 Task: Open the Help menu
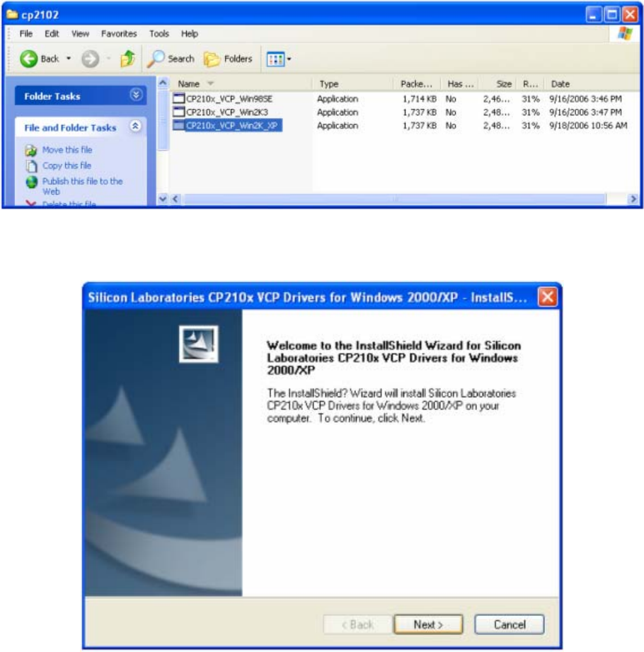pyautogui.click(x=189, y=34)
